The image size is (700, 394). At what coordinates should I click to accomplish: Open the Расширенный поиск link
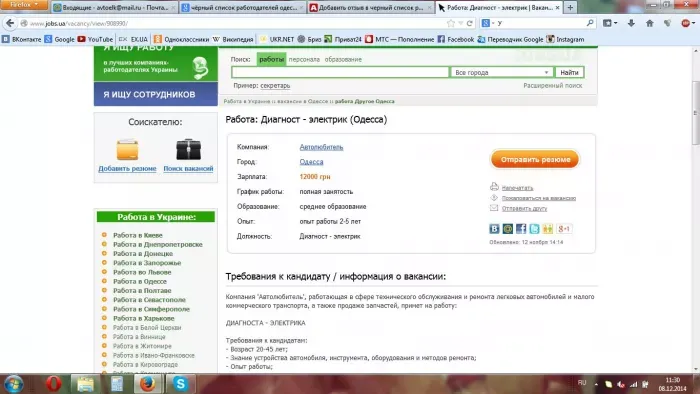553,85
